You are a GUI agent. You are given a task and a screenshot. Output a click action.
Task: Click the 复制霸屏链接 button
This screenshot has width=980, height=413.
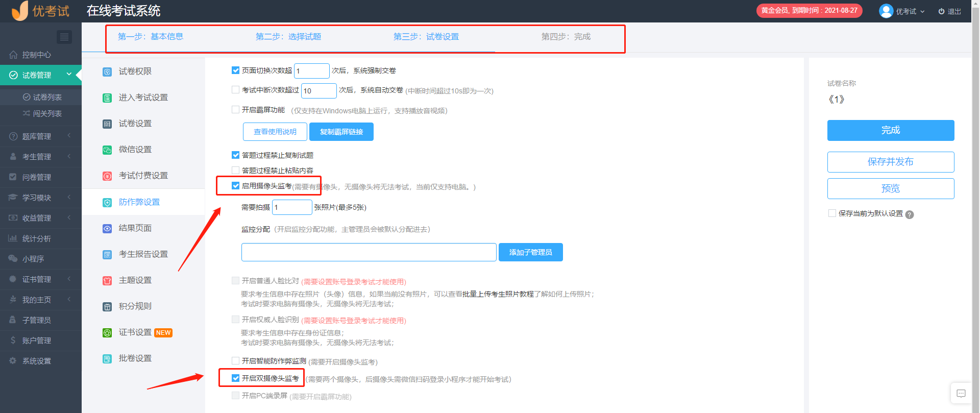pyautogui.click(x=341, y=132)
